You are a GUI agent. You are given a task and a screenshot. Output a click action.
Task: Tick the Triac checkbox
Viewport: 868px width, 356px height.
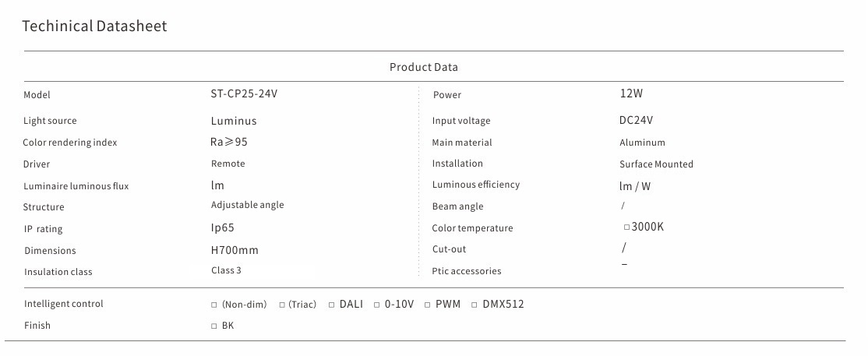282,305
